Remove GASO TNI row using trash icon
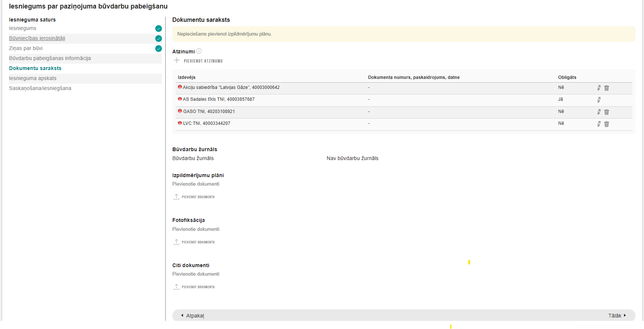This screenshot has width=644, height=329. point(607,112)
